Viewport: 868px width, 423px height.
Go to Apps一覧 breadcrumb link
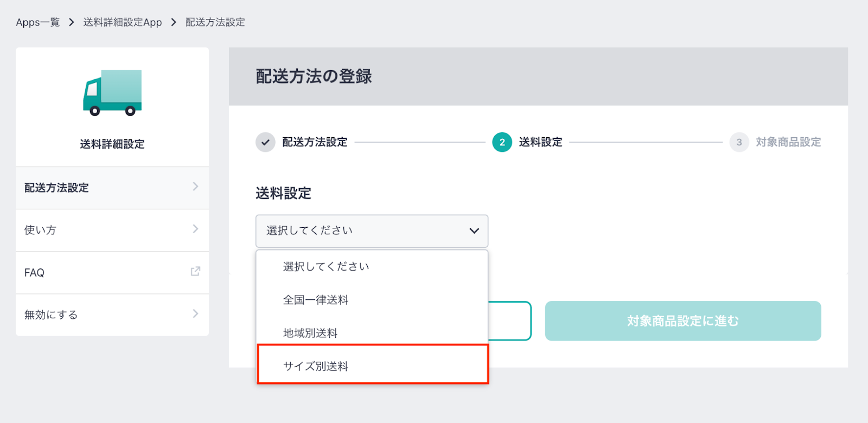(38, 22)
